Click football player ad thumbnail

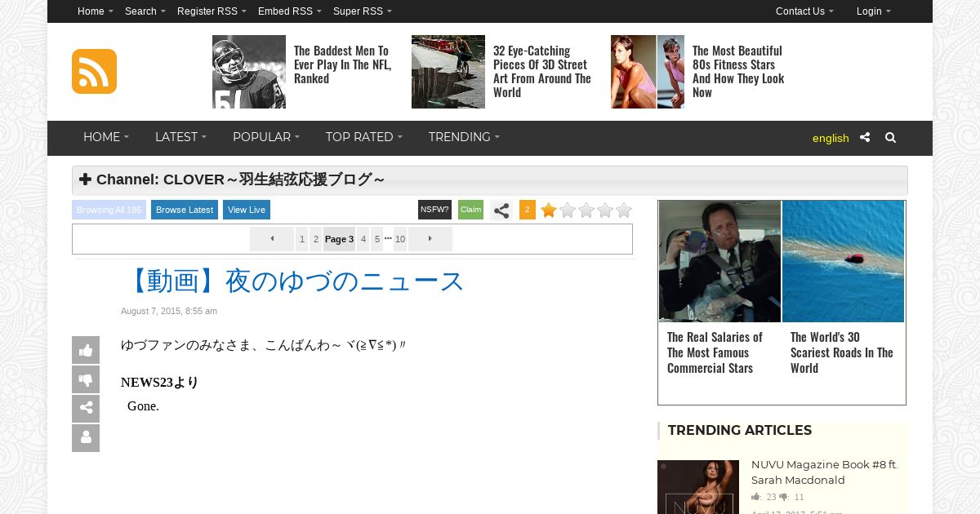(249, 72)
